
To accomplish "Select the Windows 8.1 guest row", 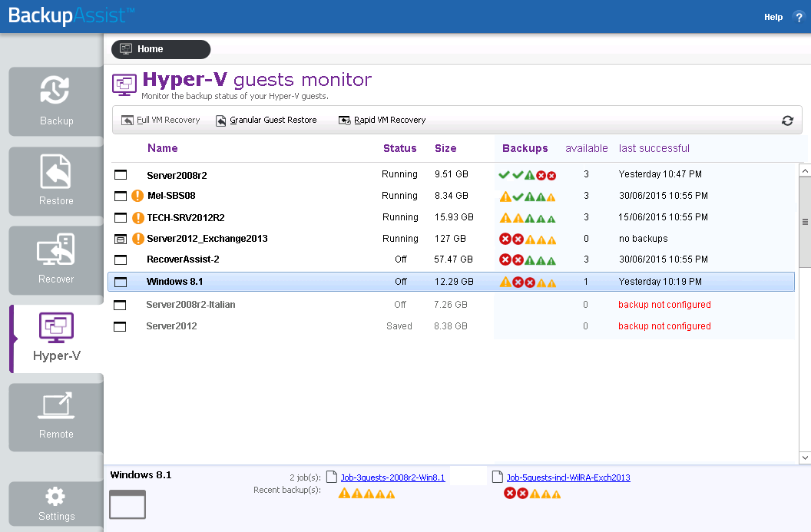I will (451, 282).
